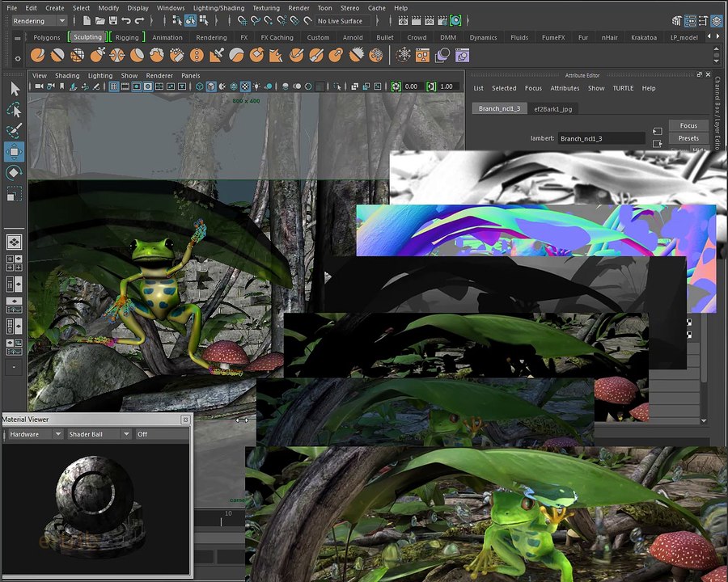Toggle textured display in viewport
The image size is (728, 582).
[x=245, y=86]
